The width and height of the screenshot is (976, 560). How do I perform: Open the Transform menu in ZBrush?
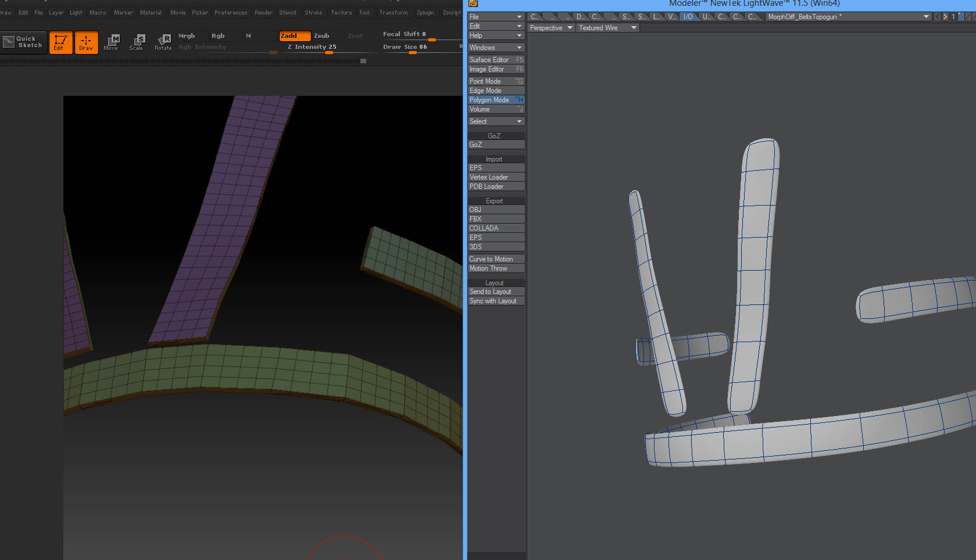click(x=394, y=13)
